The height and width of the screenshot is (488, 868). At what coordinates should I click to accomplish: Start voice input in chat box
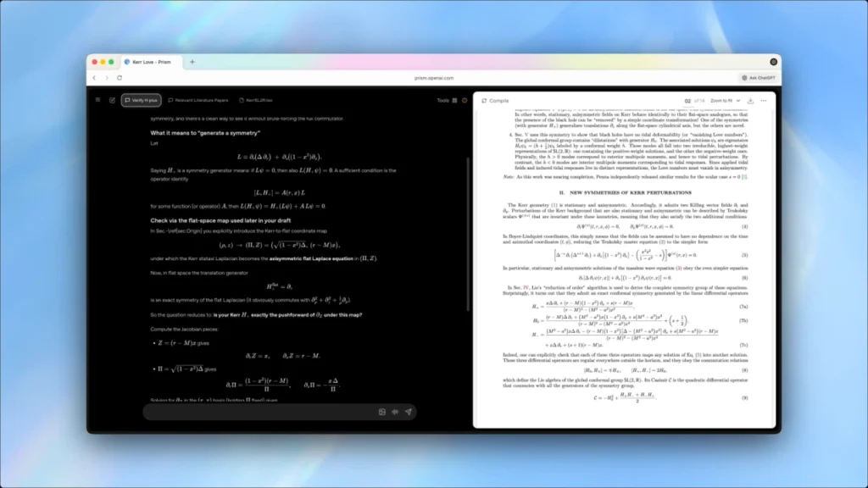pyautogui.click(x=395, y=412)
